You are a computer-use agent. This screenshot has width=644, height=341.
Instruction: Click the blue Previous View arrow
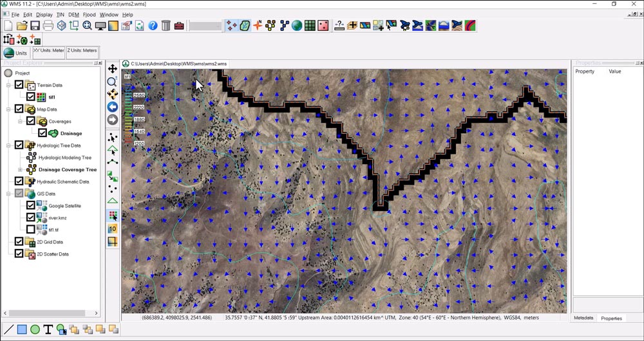pyautogui.click(x=113, y=107)
